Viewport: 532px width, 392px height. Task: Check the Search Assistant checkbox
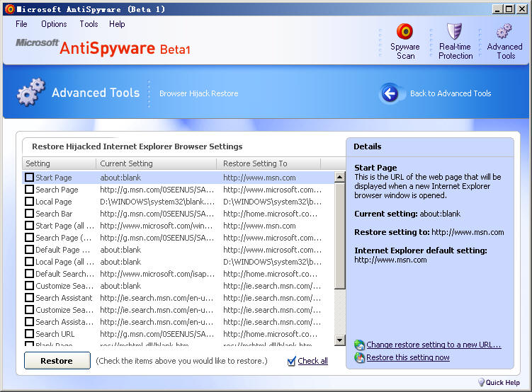[x=30, y=298]
